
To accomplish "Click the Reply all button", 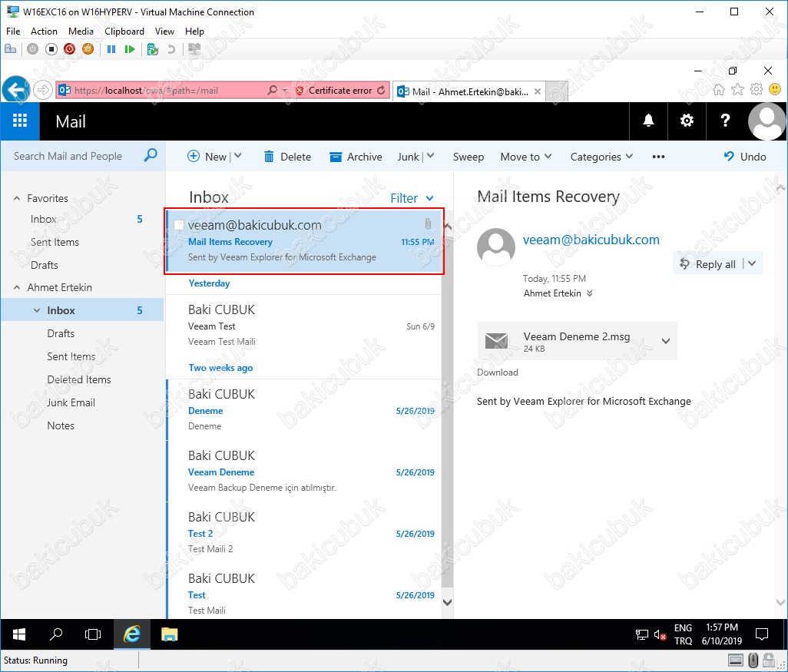I will click(x=709, y=264).
